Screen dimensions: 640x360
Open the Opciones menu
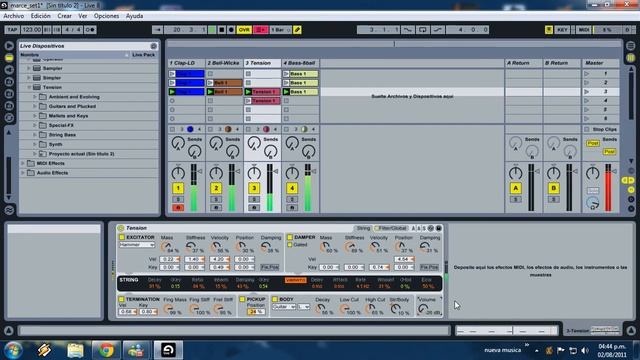coord(106,16)
